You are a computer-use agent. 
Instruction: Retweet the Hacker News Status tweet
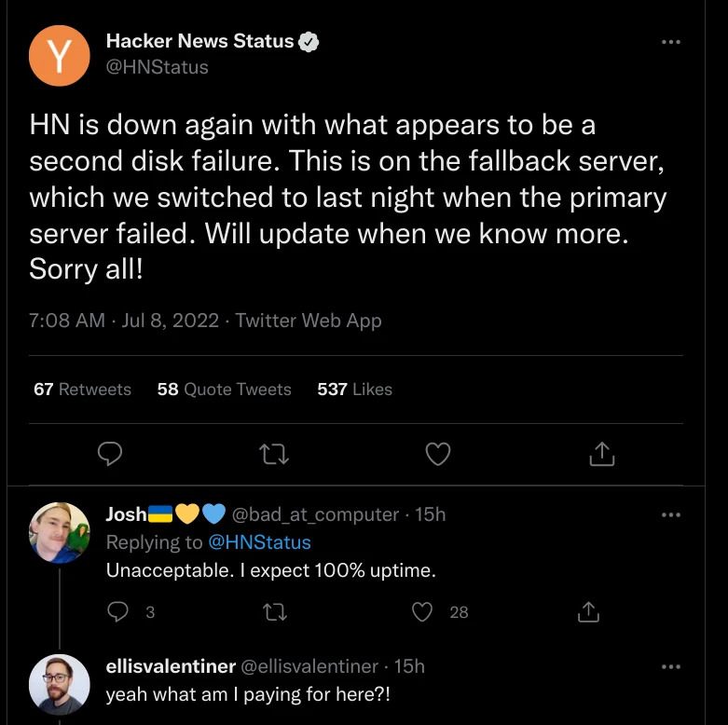click(x=273, y=454)
